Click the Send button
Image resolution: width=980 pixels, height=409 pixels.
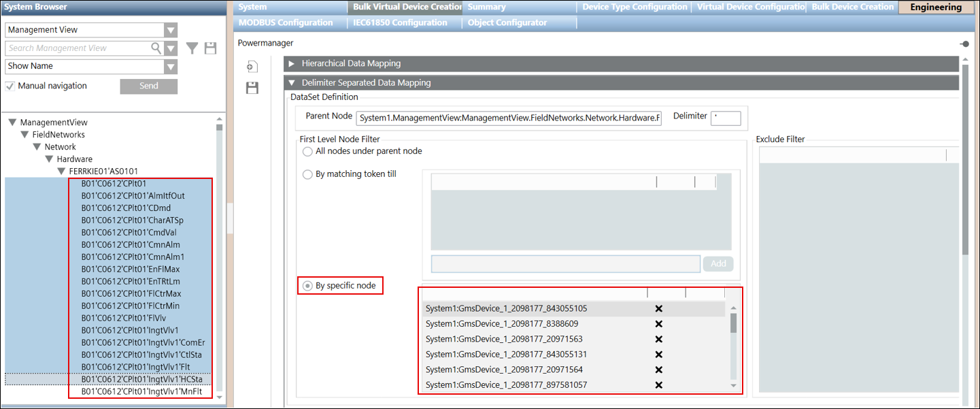148,86
